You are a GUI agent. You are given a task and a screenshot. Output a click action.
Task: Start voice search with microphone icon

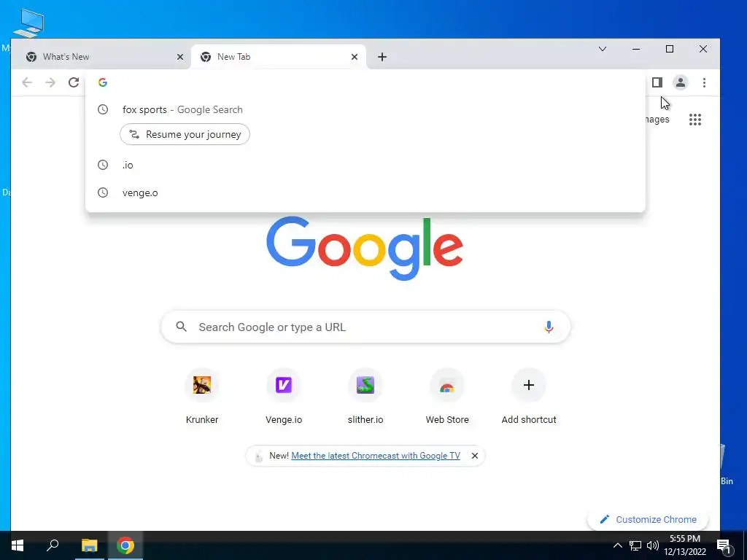[549, 327]
